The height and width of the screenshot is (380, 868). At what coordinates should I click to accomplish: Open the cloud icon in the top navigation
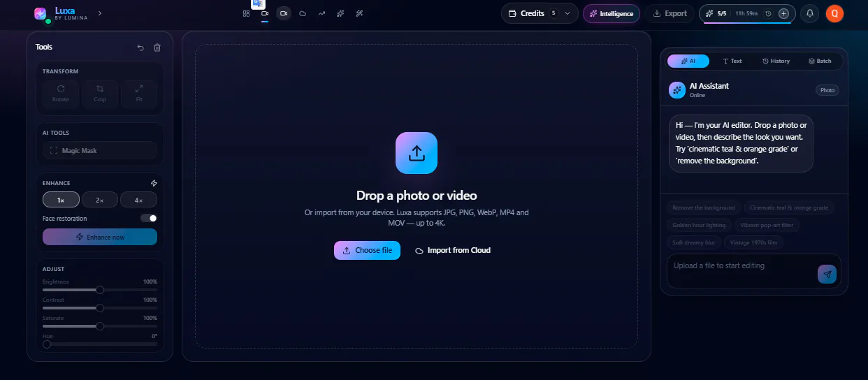(x=303, y=13)
